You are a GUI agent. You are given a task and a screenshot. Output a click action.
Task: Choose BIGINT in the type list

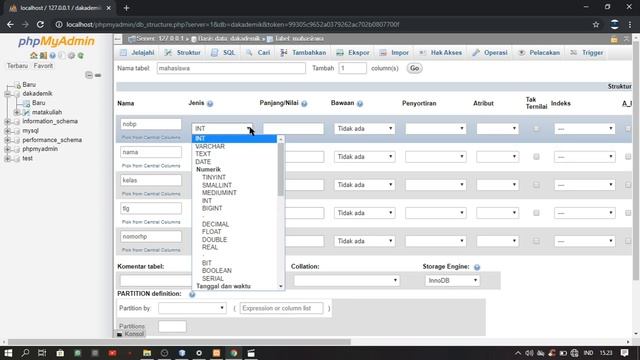pos(212,208)
